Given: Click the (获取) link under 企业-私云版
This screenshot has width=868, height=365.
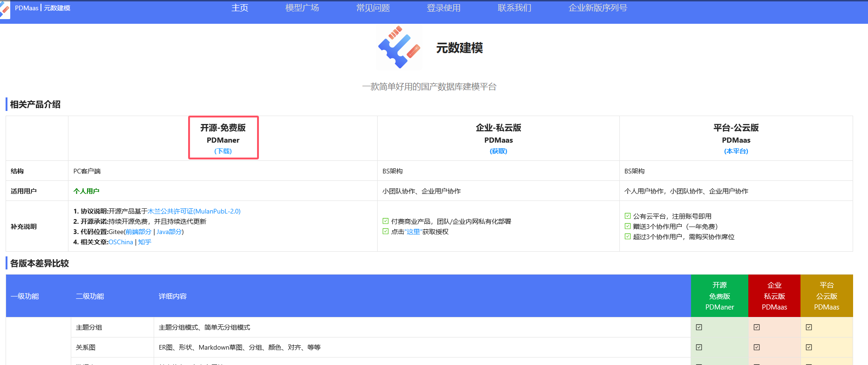Looking at the screenshot, I should tap(498, 151).
